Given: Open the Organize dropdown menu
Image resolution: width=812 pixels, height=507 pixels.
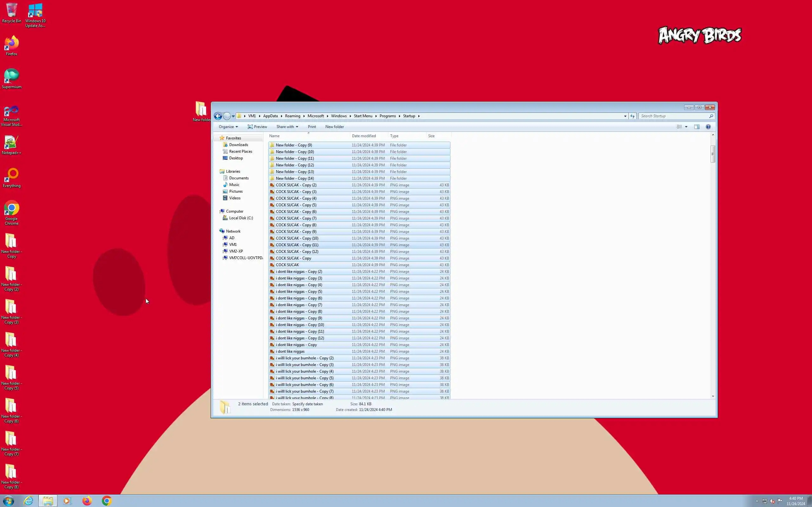Looking at the screenshot, I should tap(228, 127).
